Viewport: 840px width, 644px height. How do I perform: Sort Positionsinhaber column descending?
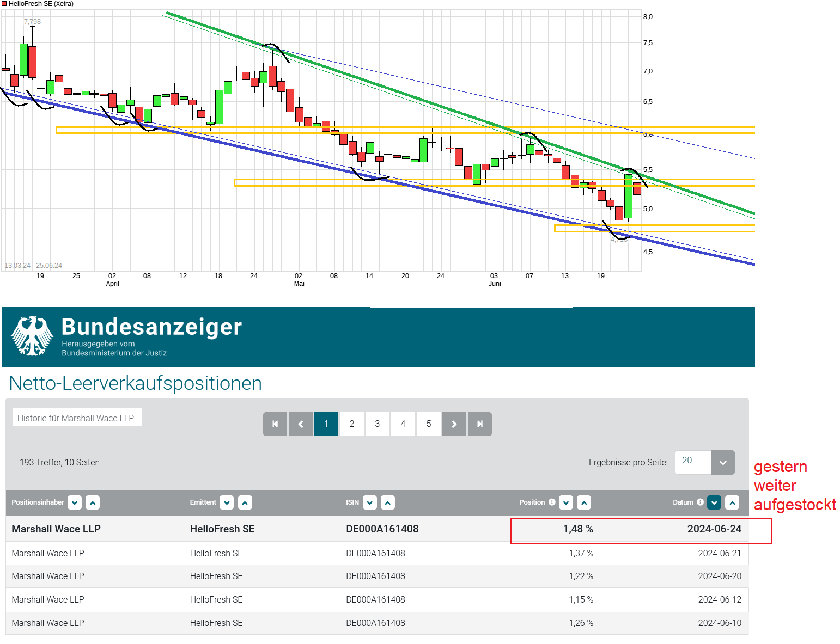pos(75,502)
